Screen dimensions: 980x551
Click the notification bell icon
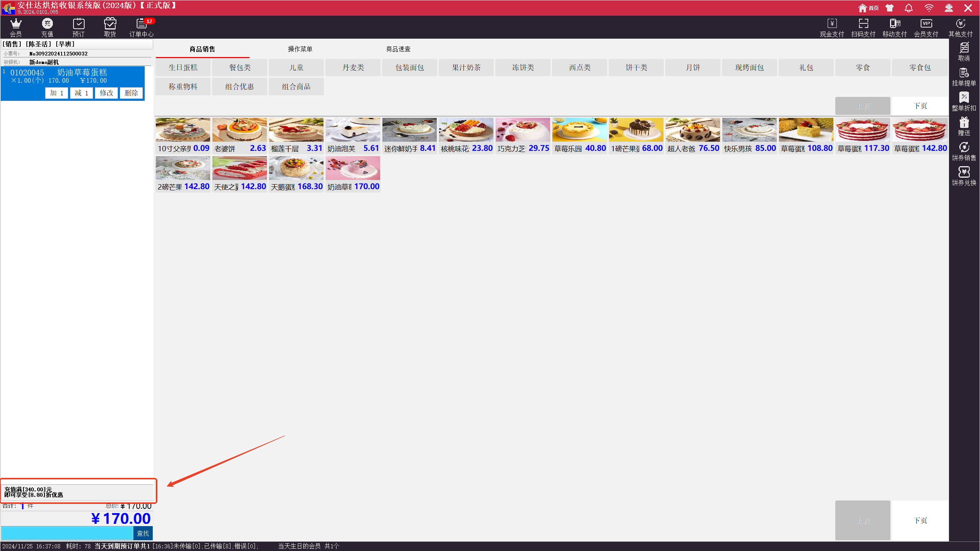tap(908, 8)
